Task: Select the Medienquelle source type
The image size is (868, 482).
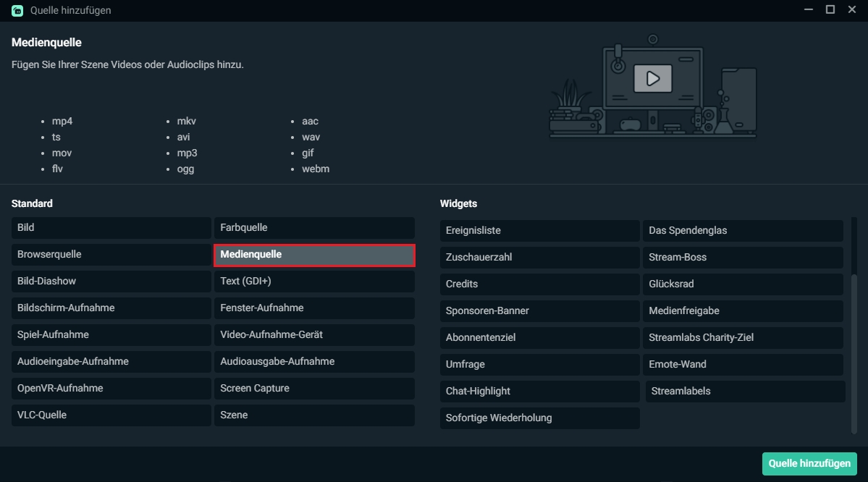Action: (x=314, y=254)
